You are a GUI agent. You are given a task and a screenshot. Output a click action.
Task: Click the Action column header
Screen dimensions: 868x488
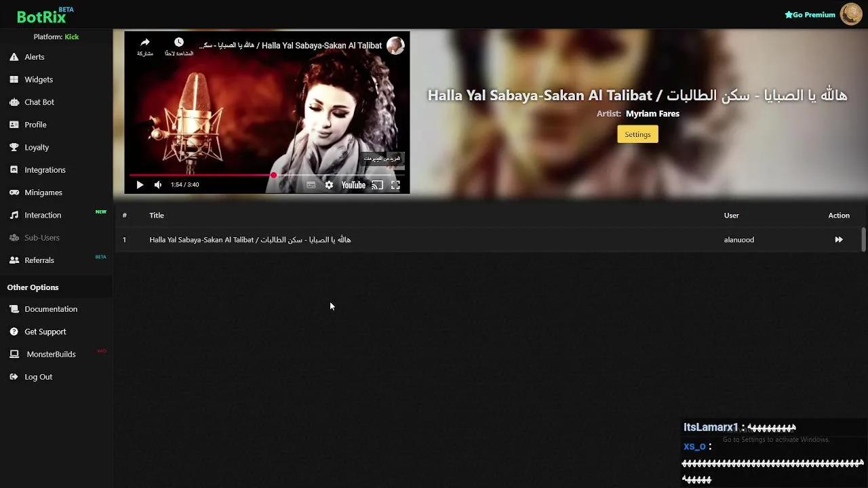(x=839, y=216)
